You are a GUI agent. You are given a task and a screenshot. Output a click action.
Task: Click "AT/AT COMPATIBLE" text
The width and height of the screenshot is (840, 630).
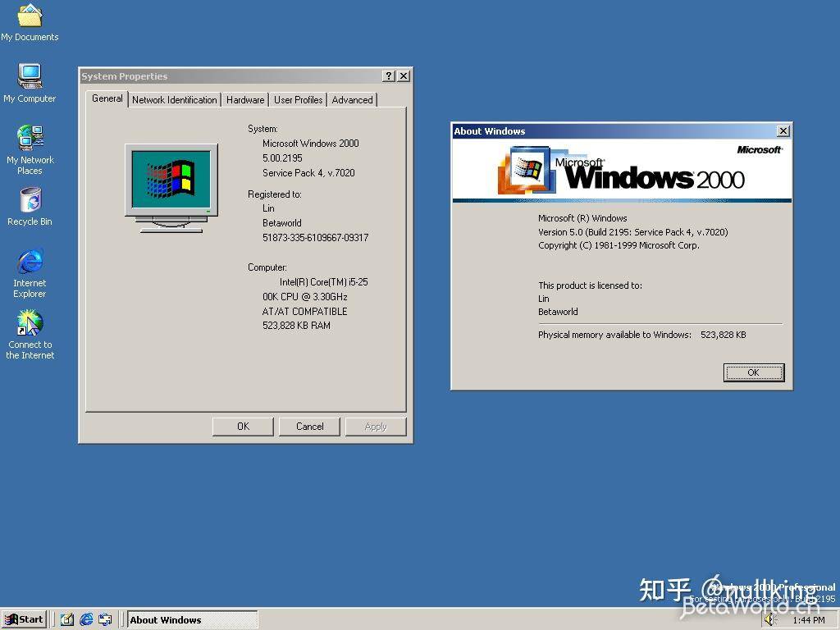point(305,311)
